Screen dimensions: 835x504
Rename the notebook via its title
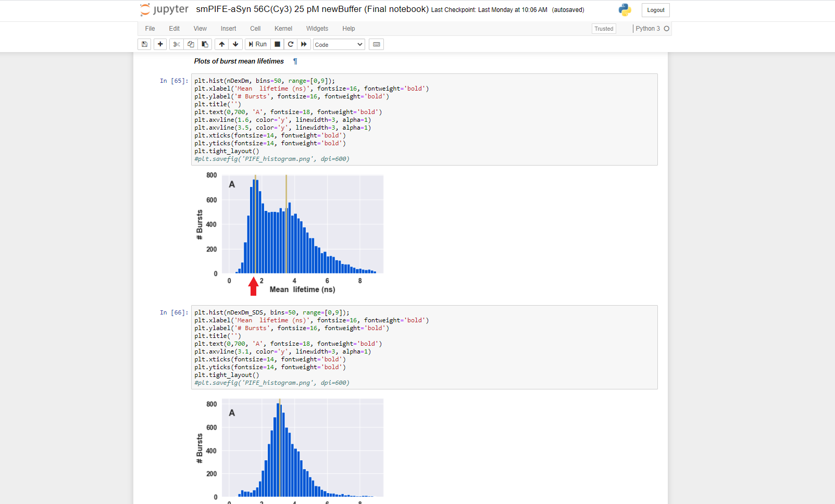312,9
